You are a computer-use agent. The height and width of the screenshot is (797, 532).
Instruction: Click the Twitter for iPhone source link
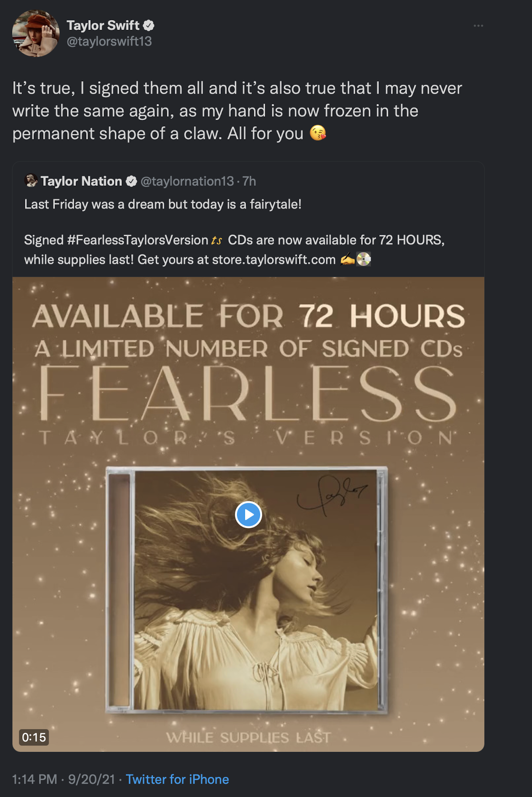click(177, 779)
